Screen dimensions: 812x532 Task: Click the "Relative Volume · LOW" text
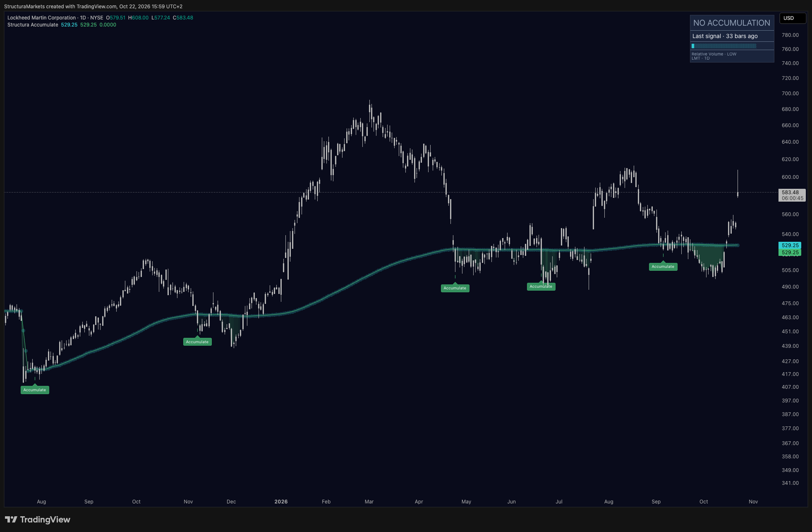pos(714,54)
